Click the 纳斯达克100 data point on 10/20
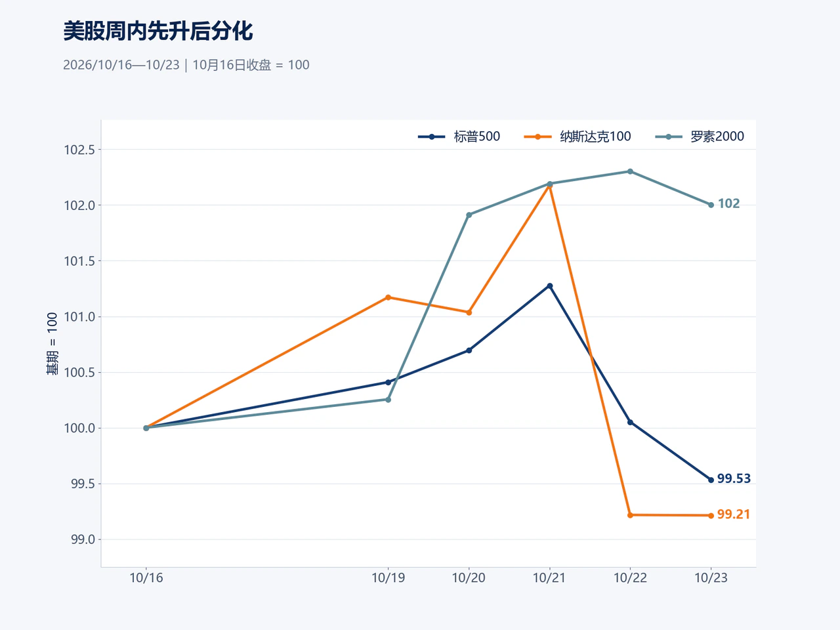Viewport: 840px width, 630px height. click(x=469, y=312)
